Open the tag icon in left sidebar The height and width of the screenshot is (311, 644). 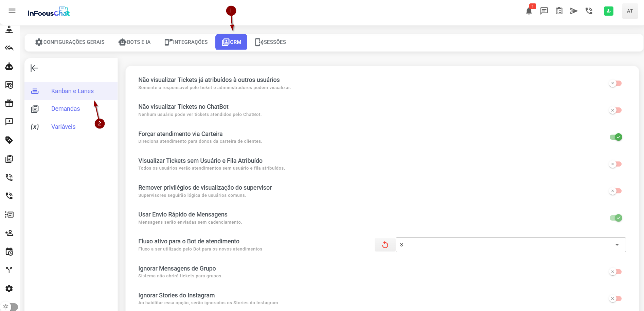[9, 140]
